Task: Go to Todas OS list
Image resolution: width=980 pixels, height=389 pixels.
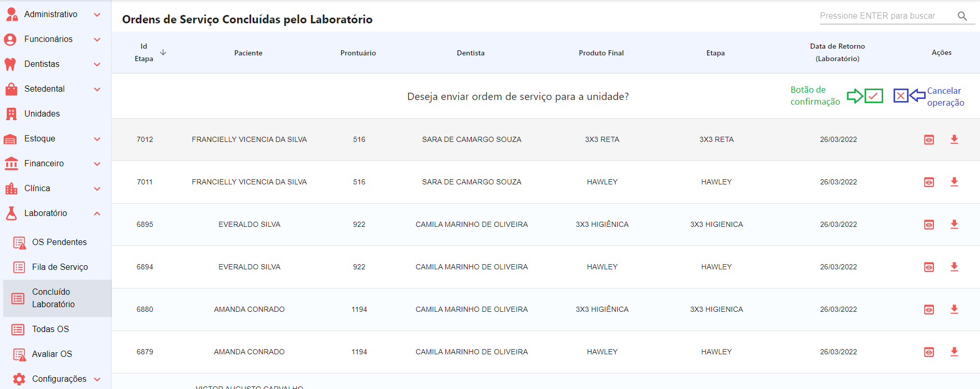Action: 50,329
